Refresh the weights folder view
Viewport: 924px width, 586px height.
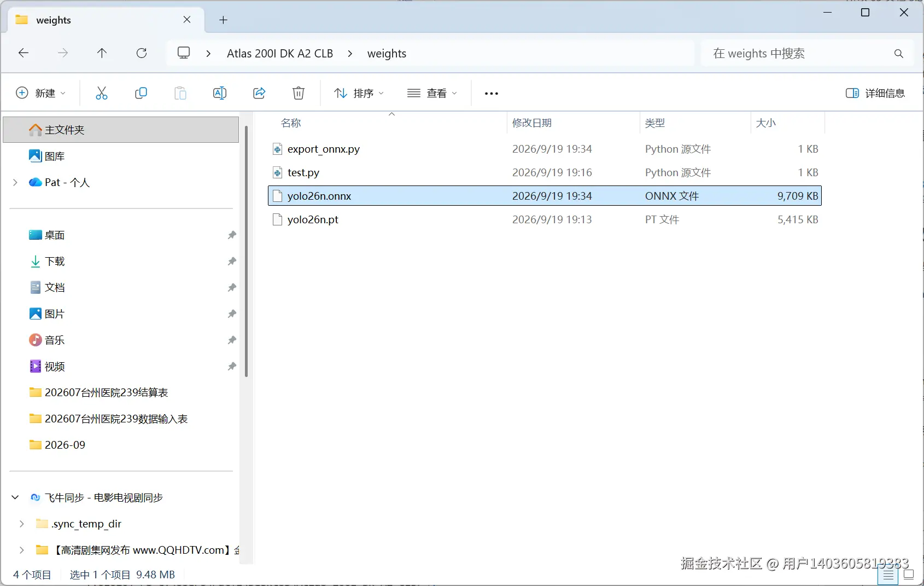[142, 53]
